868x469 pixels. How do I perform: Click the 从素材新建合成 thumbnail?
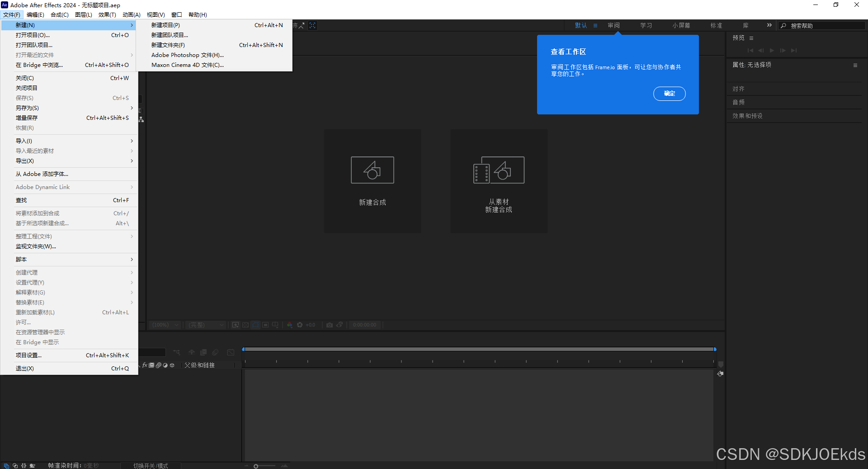coord(499,181)
